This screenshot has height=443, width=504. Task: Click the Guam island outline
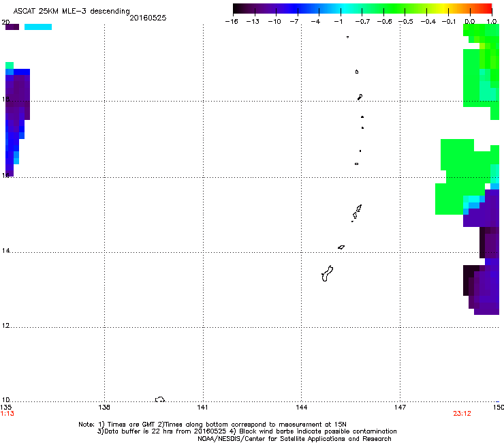(x=327, y=274)
